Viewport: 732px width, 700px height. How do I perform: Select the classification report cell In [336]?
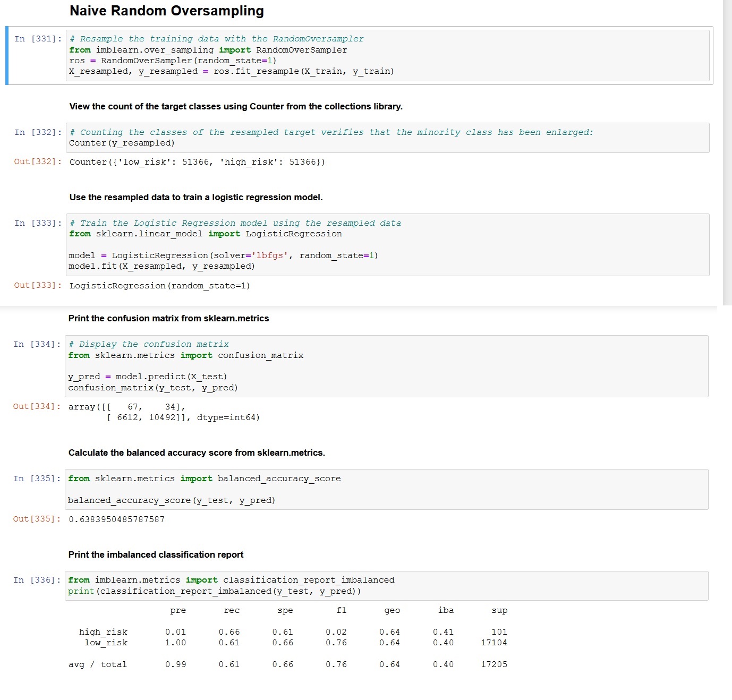[372, 585]
